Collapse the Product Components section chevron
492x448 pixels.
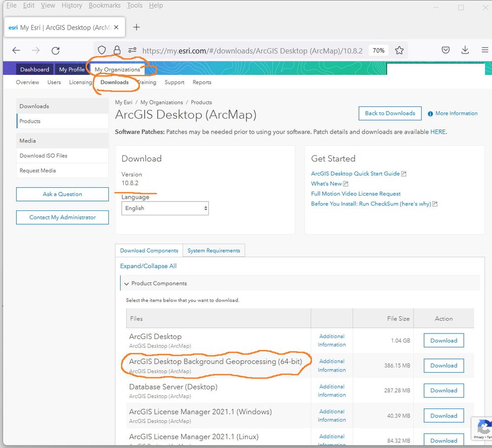point(127,283)
